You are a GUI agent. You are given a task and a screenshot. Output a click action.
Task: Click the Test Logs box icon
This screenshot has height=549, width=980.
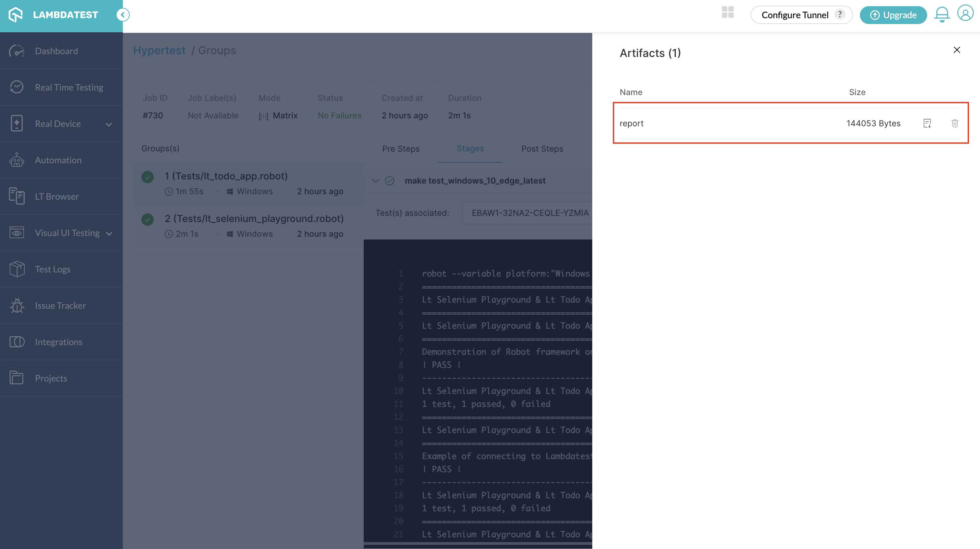click(17, 269)
